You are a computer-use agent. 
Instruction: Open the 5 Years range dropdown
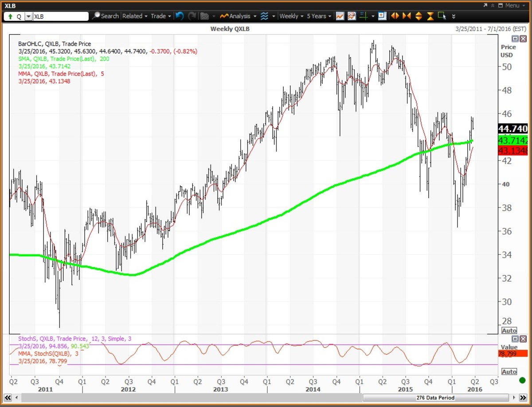click(x=319, y=16)
